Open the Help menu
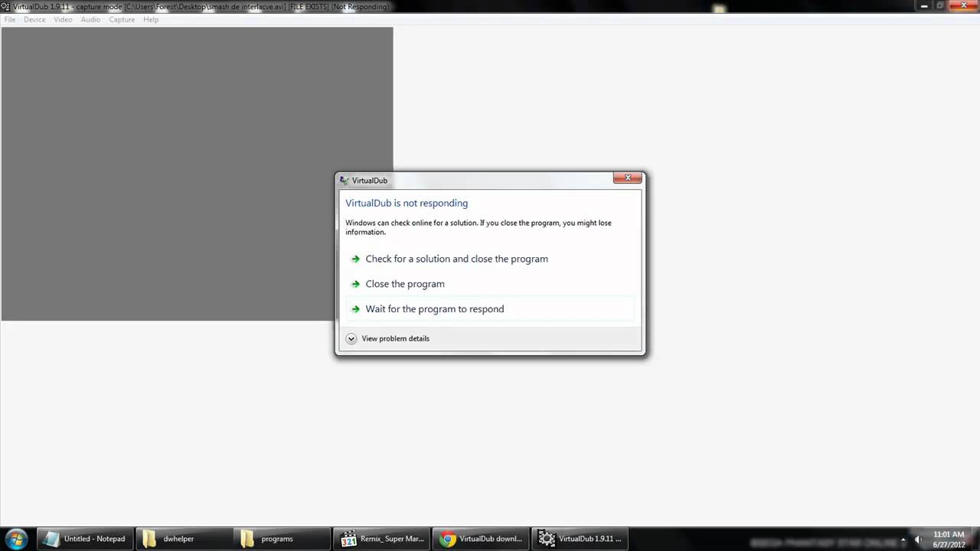The width and height of the screenshot is (980, 551). (151, 19)
